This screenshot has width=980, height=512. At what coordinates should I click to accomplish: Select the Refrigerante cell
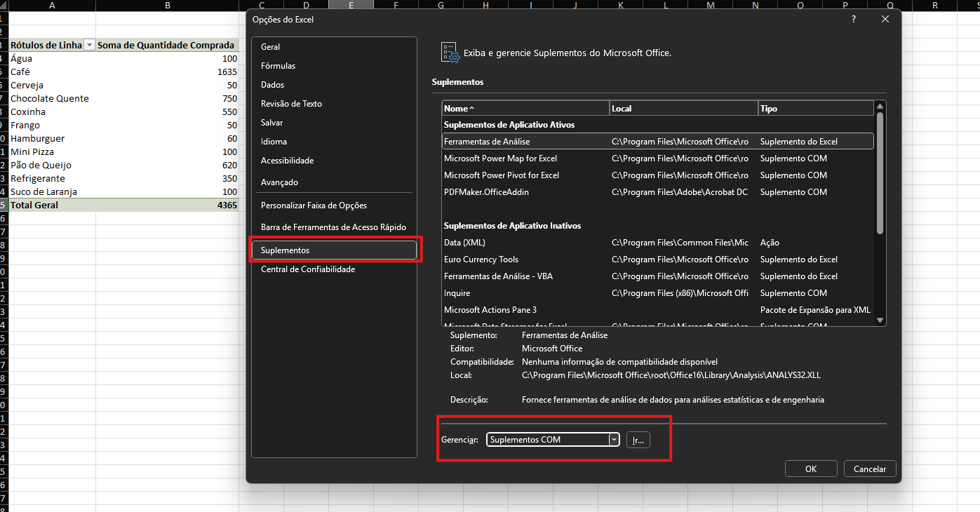pyautogui.click(x=53, y=179)
